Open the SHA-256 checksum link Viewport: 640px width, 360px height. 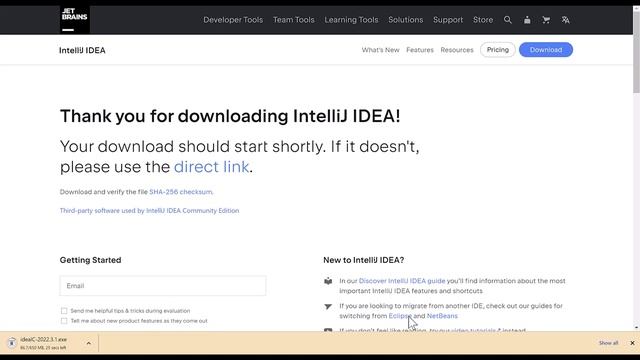[x=181, y=192]
